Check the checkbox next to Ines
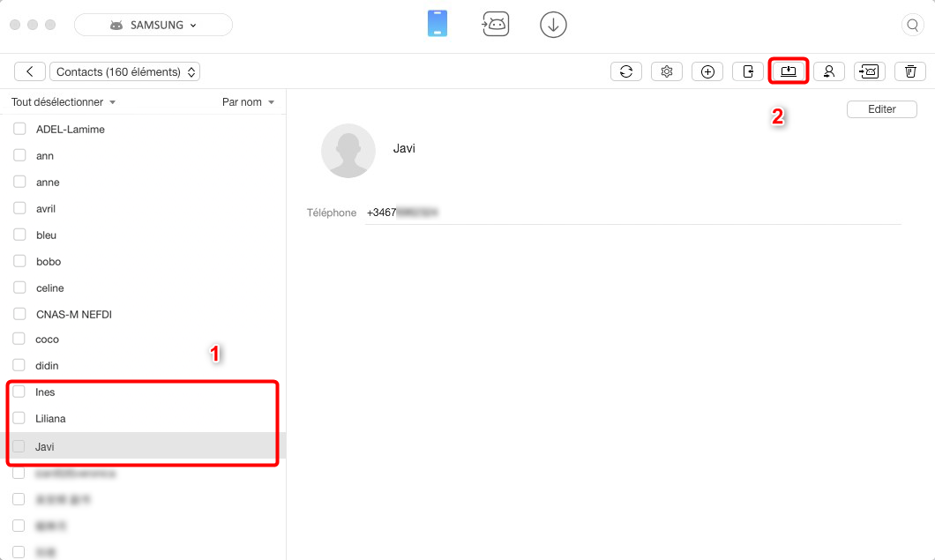Image resolution: width=935 pixels, height=560 pixels. pyautogui.click(x=19, y=392)
